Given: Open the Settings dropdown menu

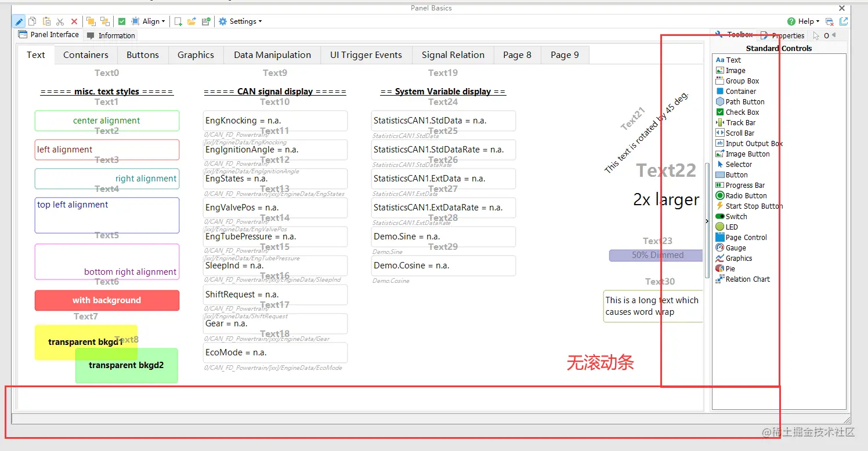Looking at the screenshot, I should coord(240,21).
